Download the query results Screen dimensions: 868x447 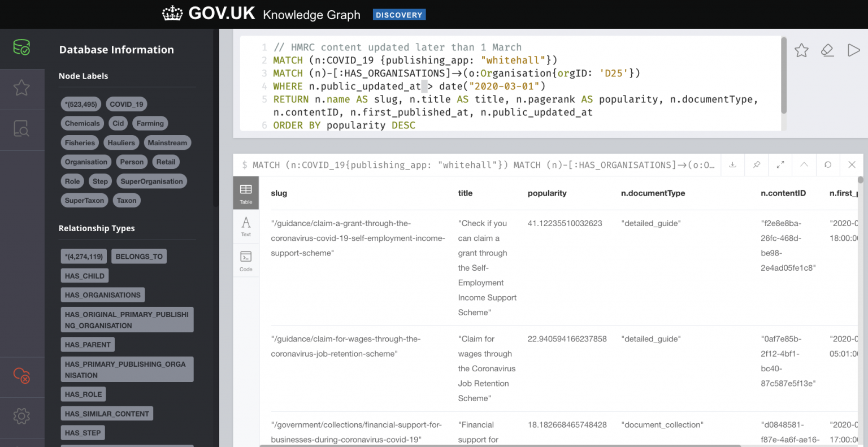pyautogui.click(x=732, y=164)
